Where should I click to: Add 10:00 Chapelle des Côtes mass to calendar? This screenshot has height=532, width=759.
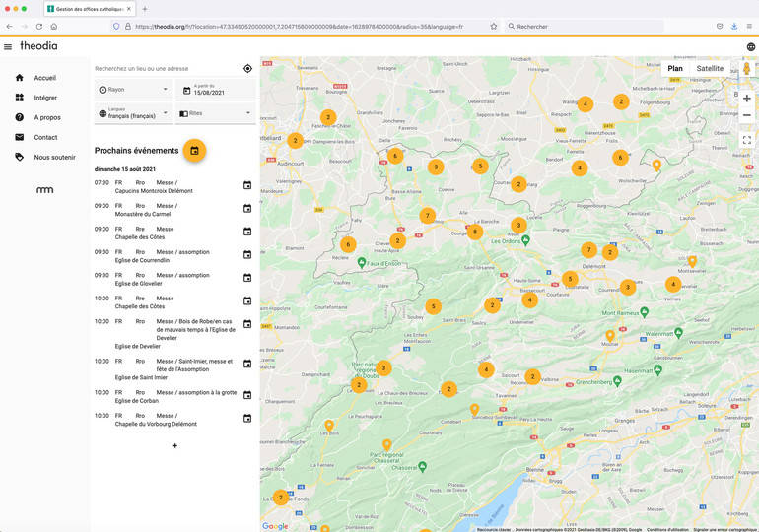tap(247, 300)
